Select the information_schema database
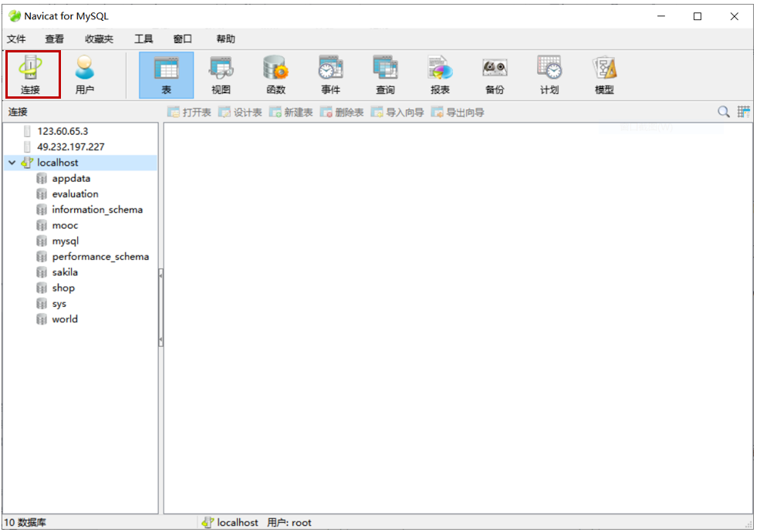The width and height of the screenshot is (760, 532). (x=97, y=210)
